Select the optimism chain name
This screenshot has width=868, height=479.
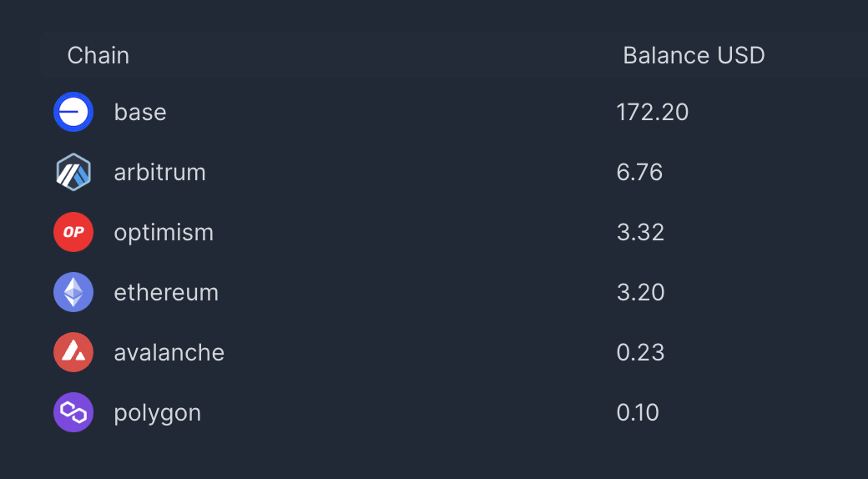coord(164,232)
